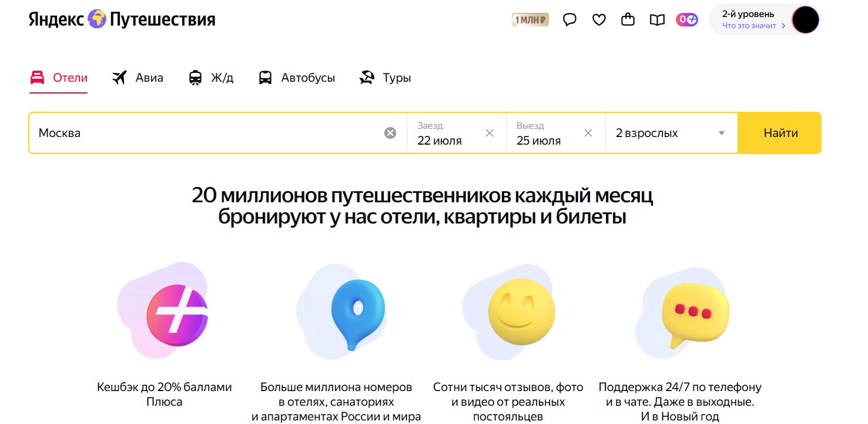The image size is (868, 424).
Task: Click 'Кешбэк до 20% баллами Плюса' text
Action: click(x=165, y=395)
